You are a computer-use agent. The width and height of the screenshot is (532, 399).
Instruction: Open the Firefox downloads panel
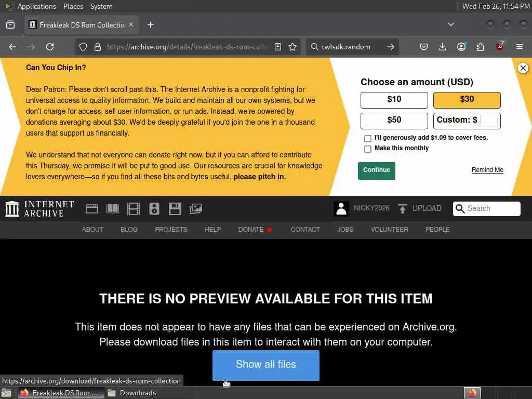[442, 47]
